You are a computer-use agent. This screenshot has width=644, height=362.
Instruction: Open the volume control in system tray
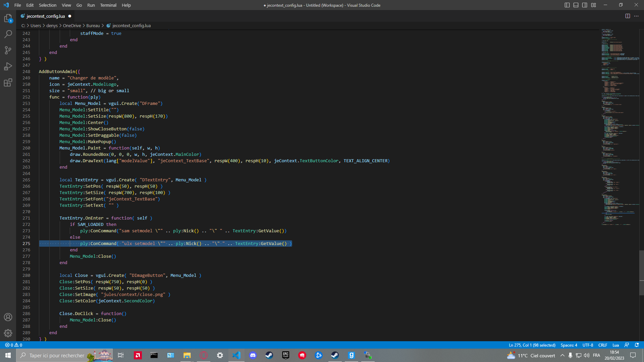tap(587, 355)
